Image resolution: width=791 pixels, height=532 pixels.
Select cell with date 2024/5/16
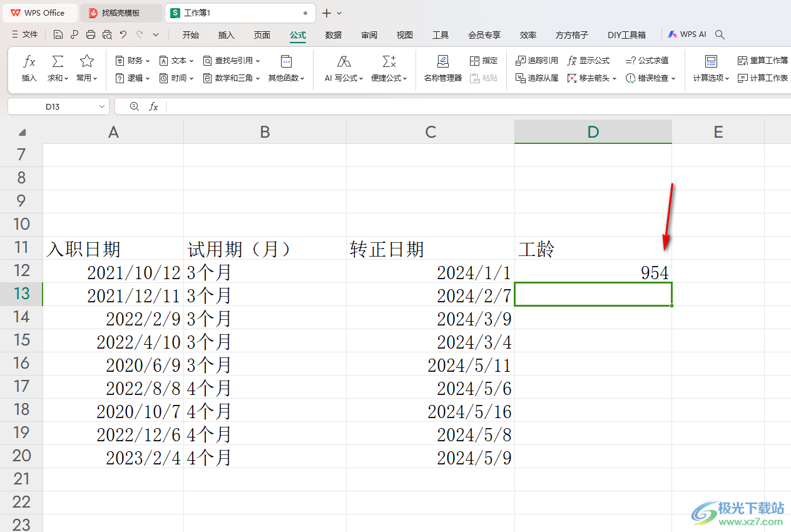(431, 411)
